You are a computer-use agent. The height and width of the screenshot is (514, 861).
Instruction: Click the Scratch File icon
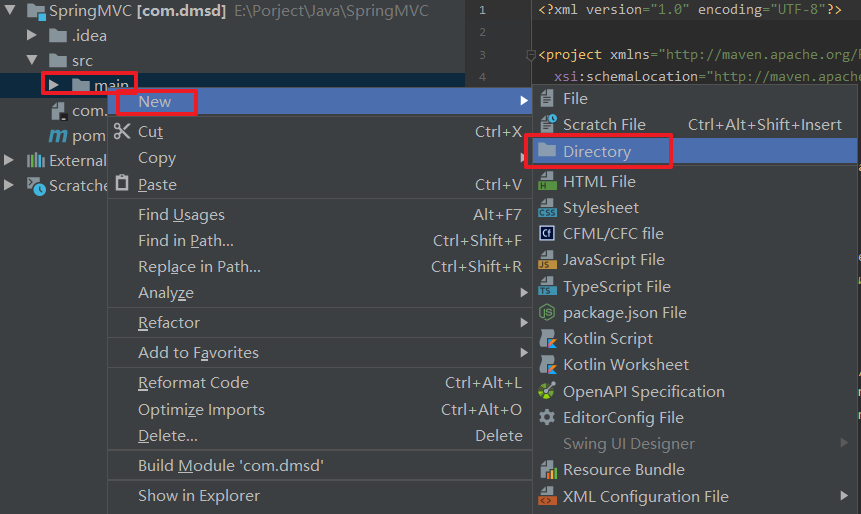tap(548, 124)
